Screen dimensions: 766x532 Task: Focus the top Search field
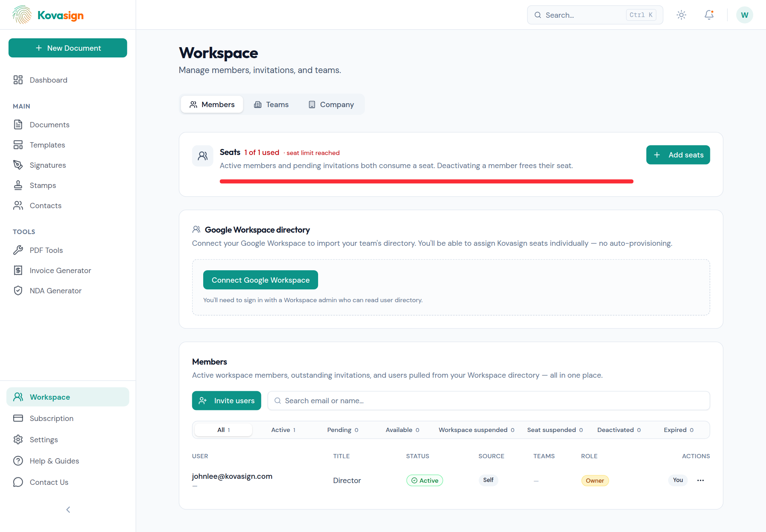(595, 15)
